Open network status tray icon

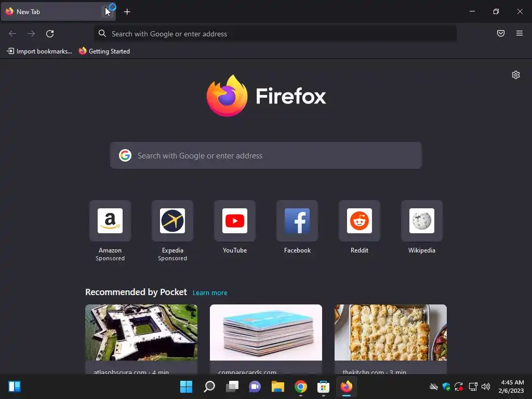473,387
